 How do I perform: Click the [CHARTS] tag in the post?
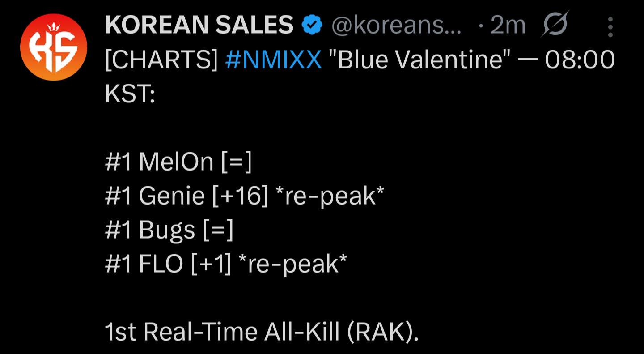tap(161, 60)
